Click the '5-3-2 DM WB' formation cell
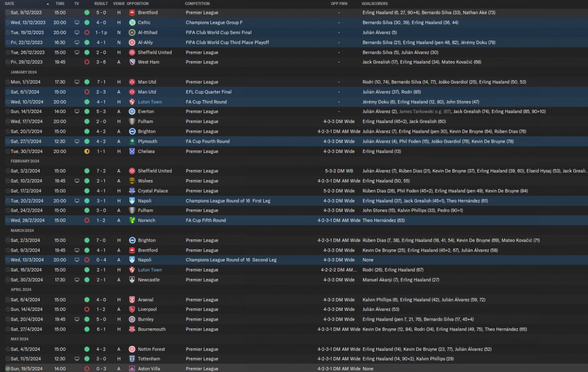 tap(339, 171)
